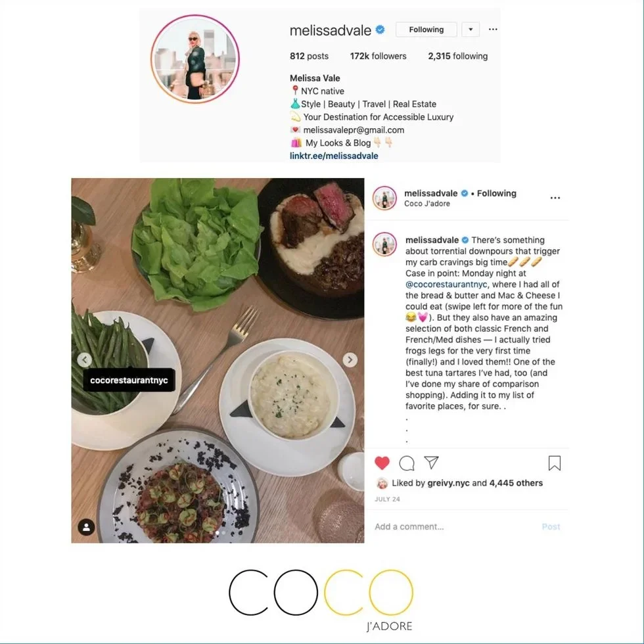644x644 pixels.
Task: Open @cocorestaurantnyc mention in caption
Action: (446, 284)
